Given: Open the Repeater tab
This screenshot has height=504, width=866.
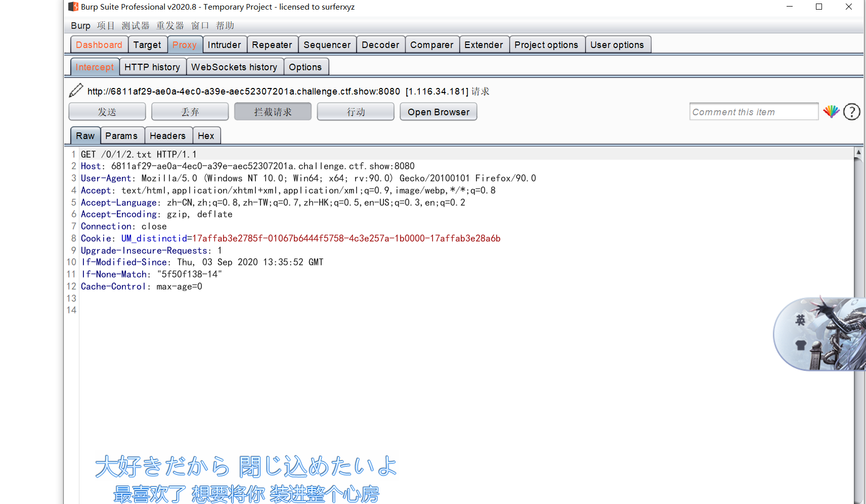Looking at the screenshot, I should coord(272,44).
